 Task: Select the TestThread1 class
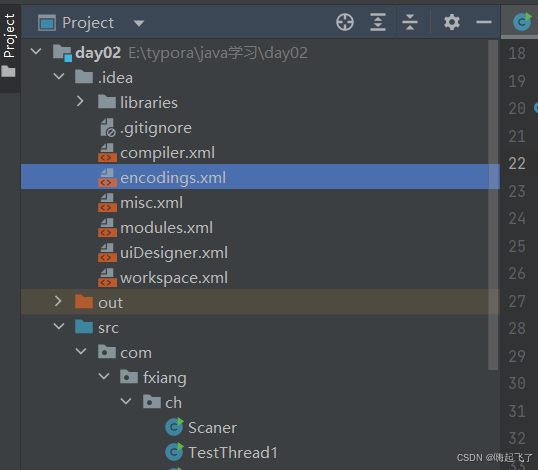[260, 453]
